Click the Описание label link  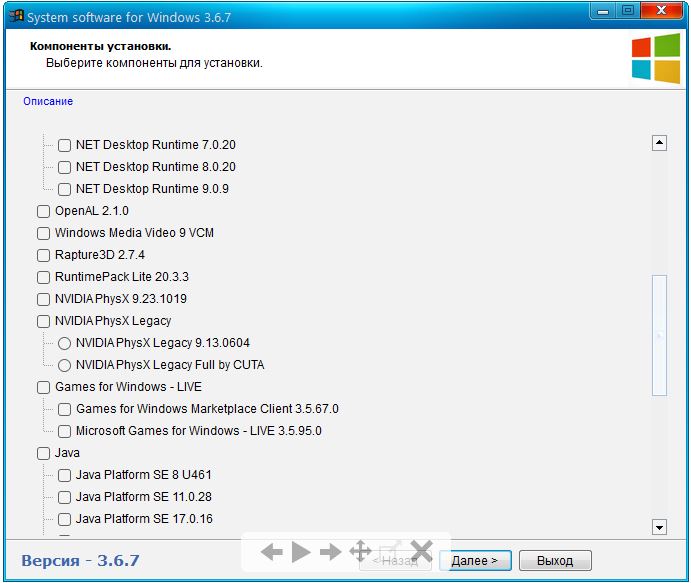48,101
